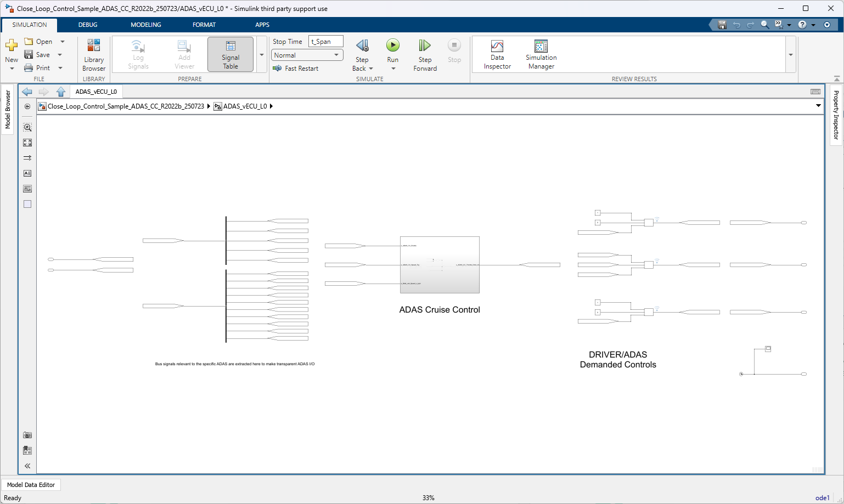Screen dimensions: 844x504
Task: Expand the Step Back options arrow
Action: click(371, 69)
